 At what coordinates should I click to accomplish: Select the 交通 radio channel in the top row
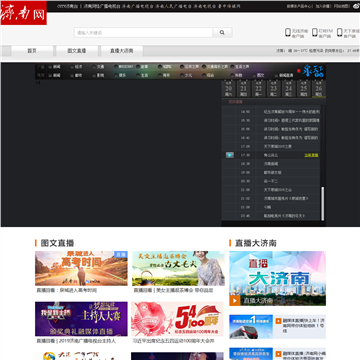98,67
